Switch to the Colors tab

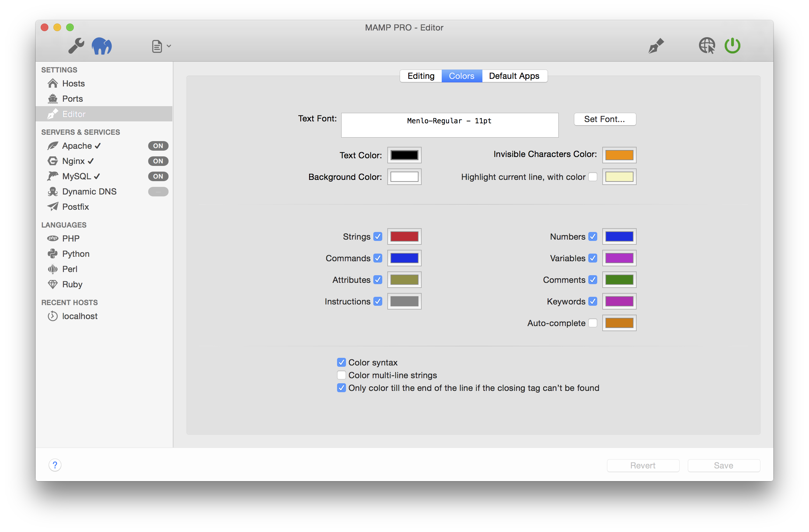pos(462,76)
